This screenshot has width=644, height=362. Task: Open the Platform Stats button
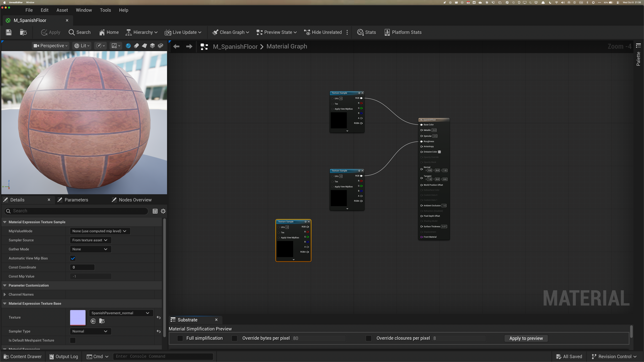click(x=403, y=32)
